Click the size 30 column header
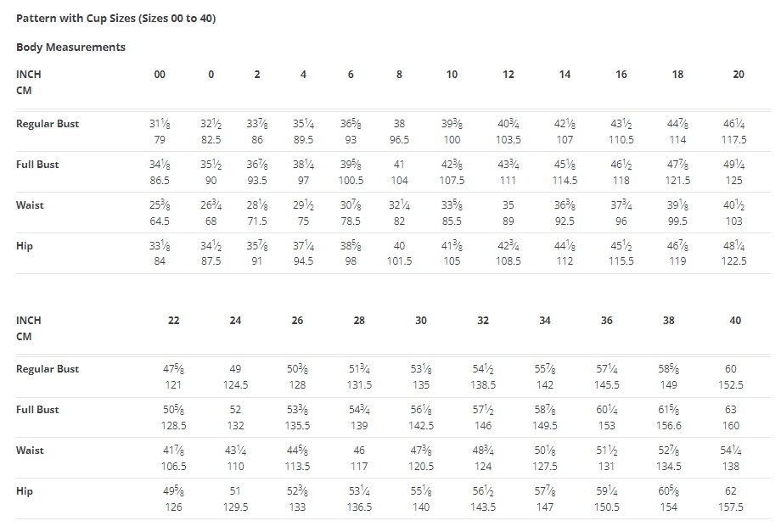Viewport: 781px width, 532px height. click(421, 321)
